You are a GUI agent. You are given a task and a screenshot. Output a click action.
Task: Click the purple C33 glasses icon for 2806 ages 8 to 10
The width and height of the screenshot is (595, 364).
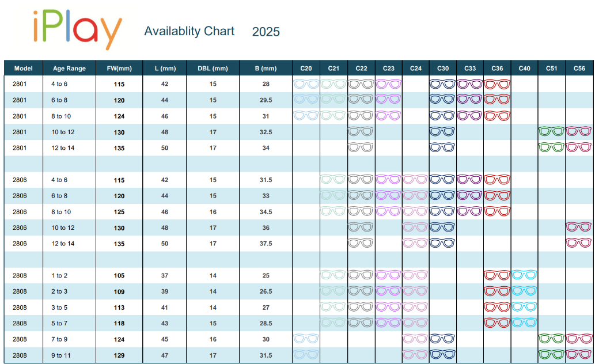pyautogui.click(x=470, y=211)
